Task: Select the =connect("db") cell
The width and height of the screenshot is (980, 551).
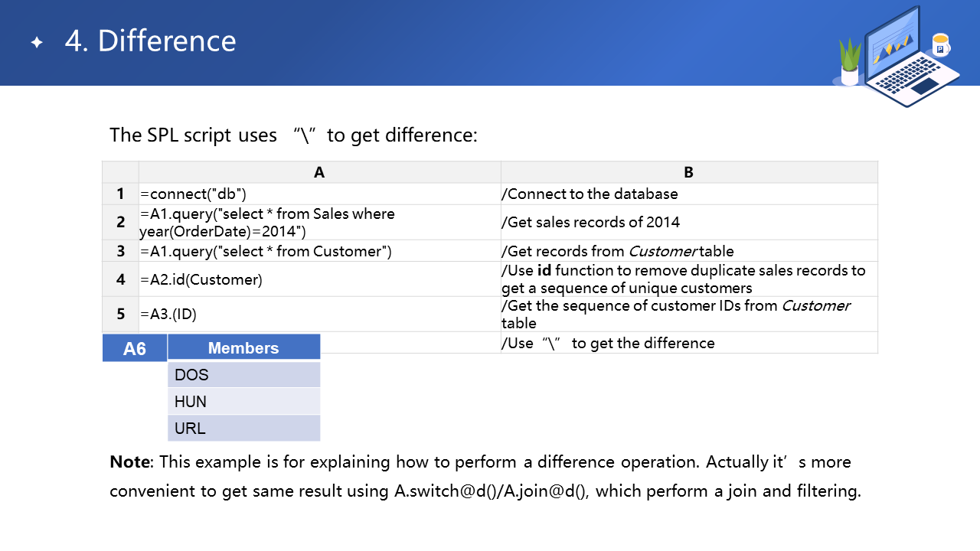Action: [x=194, y=194]
